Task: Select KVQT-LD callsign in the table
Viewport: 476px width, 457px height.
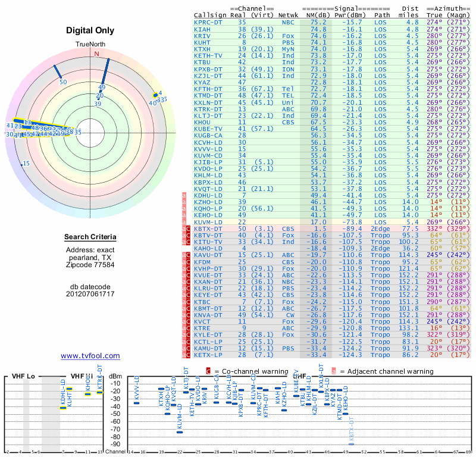Action: 208,189
